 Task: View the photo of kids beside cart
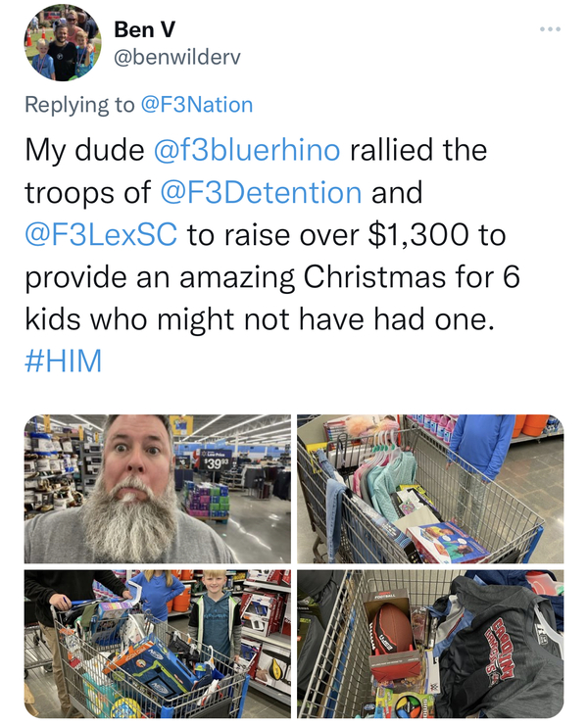(158, 644)
